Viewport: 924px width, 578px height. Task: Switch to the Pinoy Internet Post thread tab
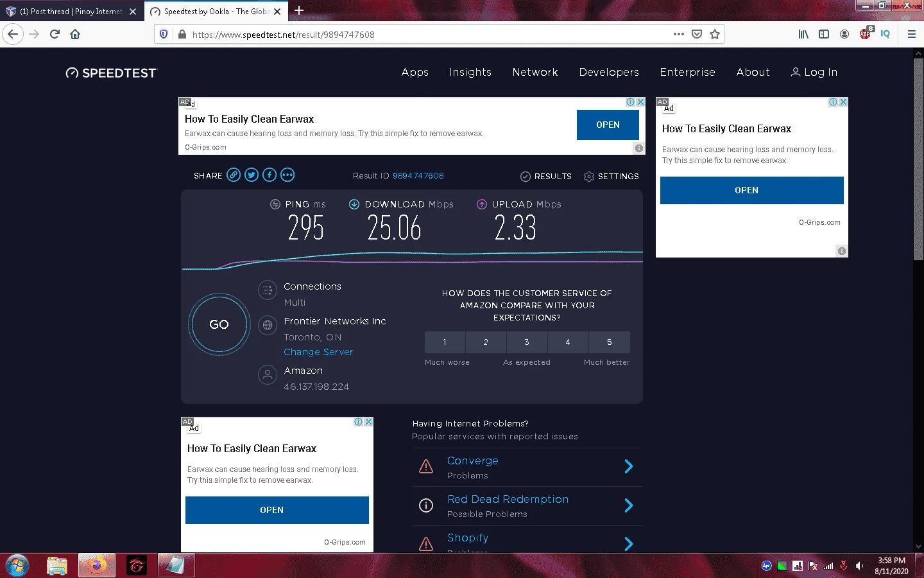(71, 12)
